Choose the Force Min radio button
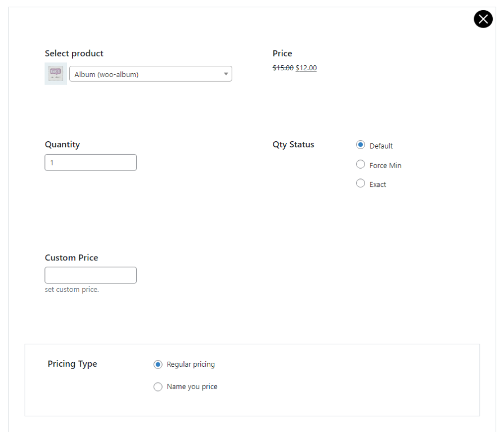The height and width of the screenshot is (432, 504). tap(361, 165)
